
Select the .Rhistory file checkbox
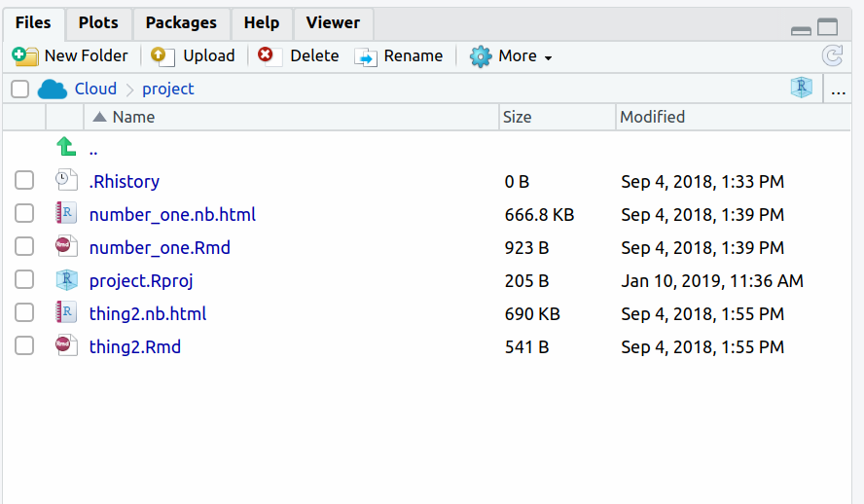click(24, 181)
